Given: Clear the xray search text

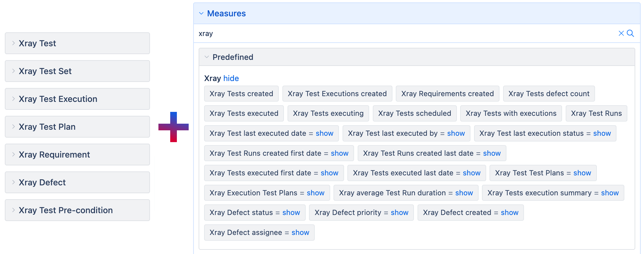Looking at the screenshot, I should 621,33.
